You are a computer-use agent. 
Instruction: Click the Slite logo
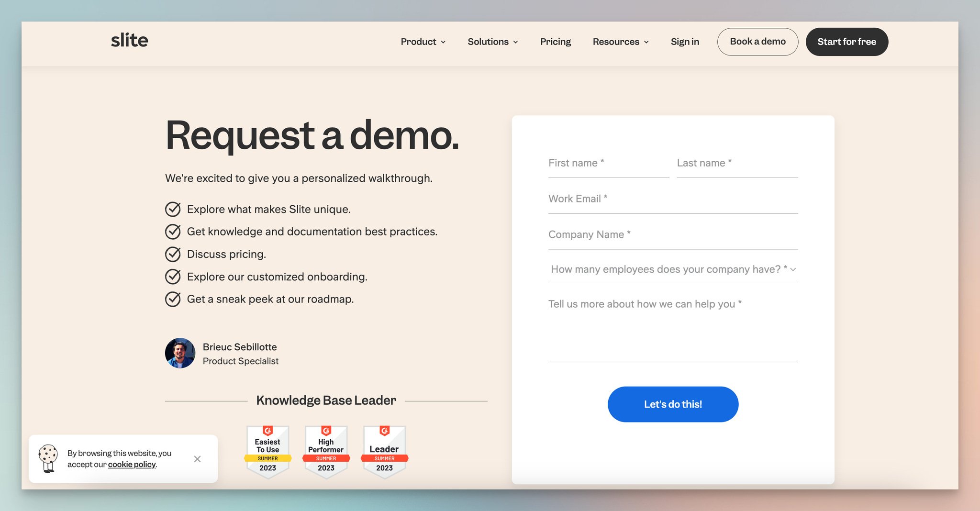tap(129, 40)
